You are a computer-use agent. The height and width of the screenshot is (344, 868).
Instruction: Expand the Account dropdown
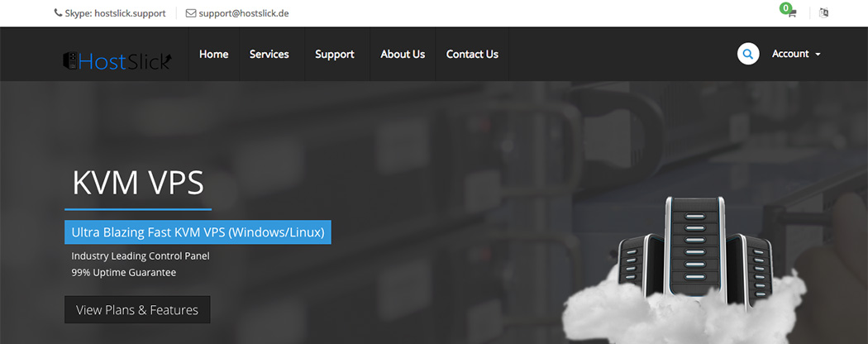coord(796,54)
